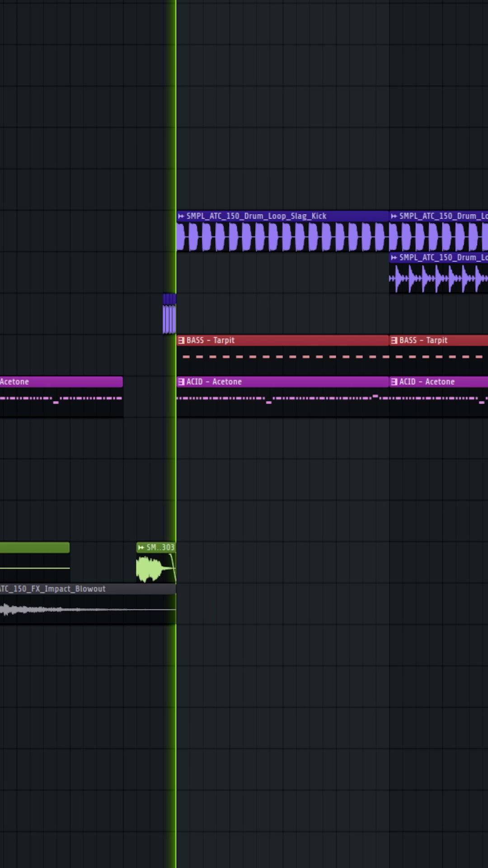488x868 pixels.
Task: Click the pattern icon of the right ACID - Acetone clip
Action: coord(394,382)
